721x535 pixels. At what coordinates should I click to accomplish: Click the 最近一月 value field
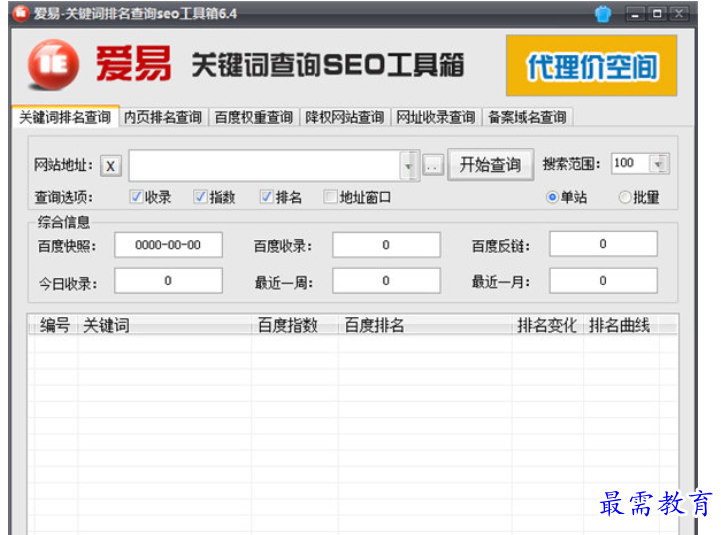coord(603,281)
